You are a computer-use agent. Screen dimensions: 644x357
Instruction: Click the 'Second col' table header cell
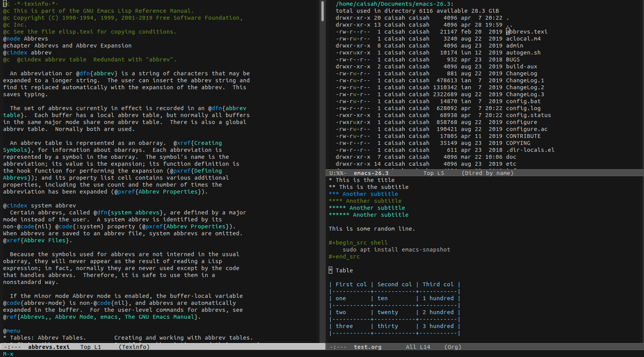coord(394,284)
